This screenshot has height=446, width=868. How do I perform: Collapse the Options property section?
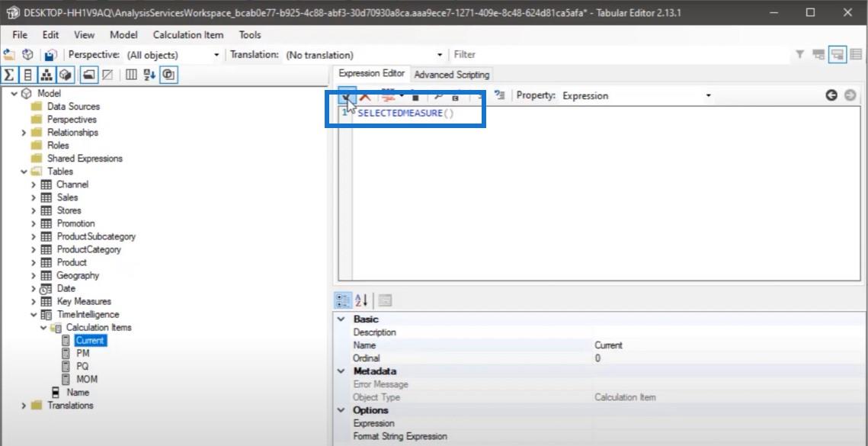tap(341, 410)
